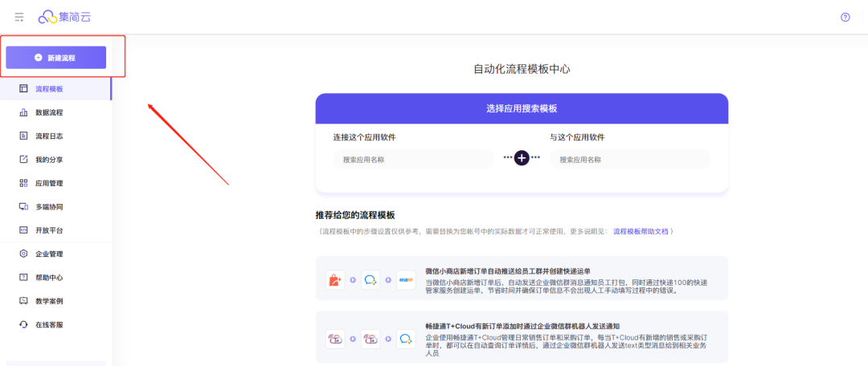Open 微信小商店新增订单 template title

tap(508, 271)
